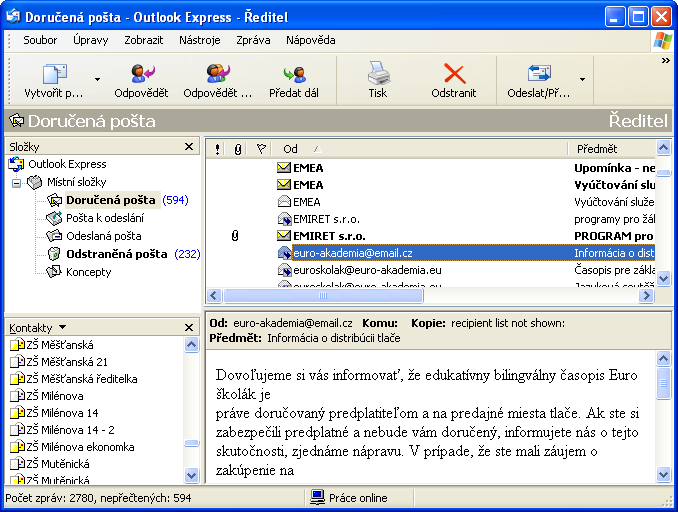Click the preview pane vertical scrollbar thumb
678x512 pixels.
click(663, 383)
